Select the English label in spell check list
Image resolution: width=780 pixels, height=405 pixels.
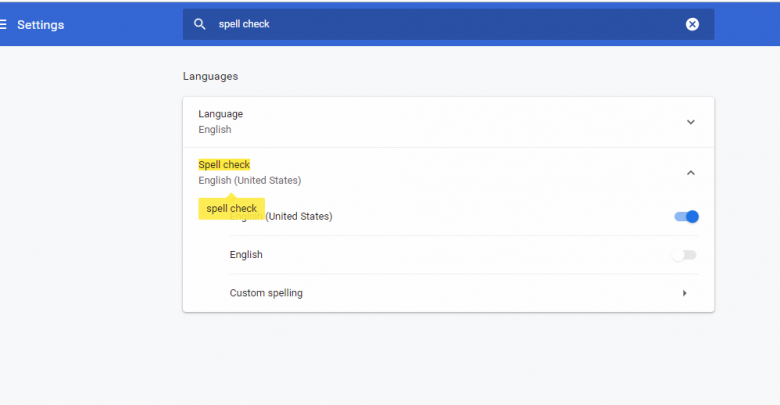tap(246, 255)
